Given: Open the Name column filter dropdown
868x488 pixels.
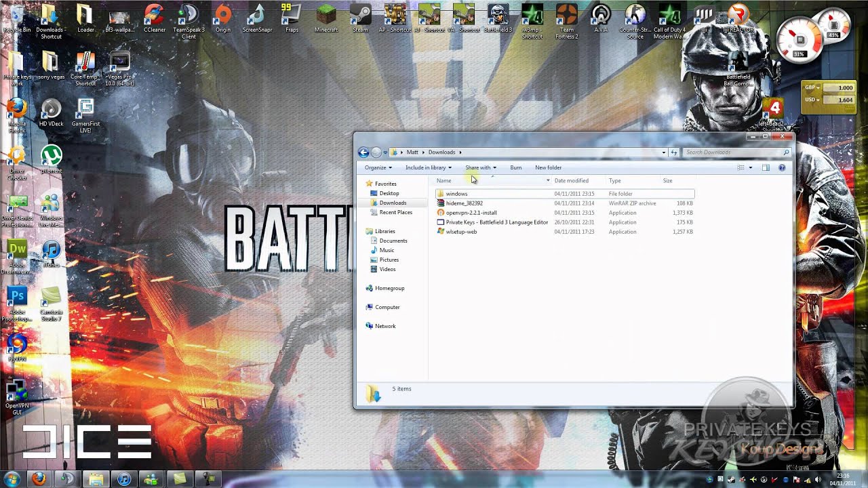Looking at the screenshot, I should click(548, 180).
